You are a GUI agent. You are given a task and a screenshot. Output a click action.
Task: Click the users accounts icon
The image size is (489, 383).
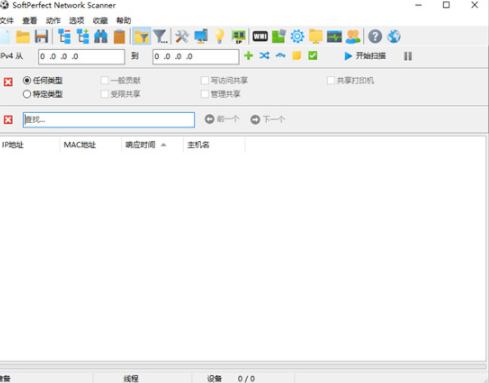pos(353,37)
